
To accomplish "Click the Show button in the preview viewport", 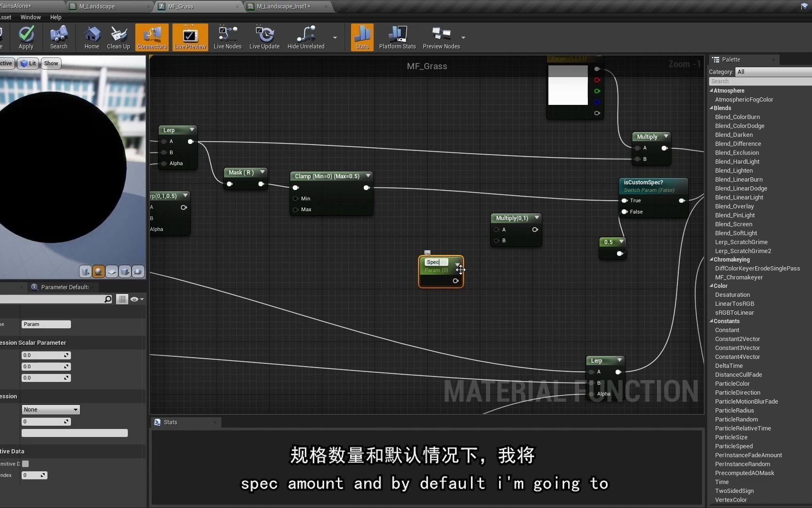I will click(50, 63).
